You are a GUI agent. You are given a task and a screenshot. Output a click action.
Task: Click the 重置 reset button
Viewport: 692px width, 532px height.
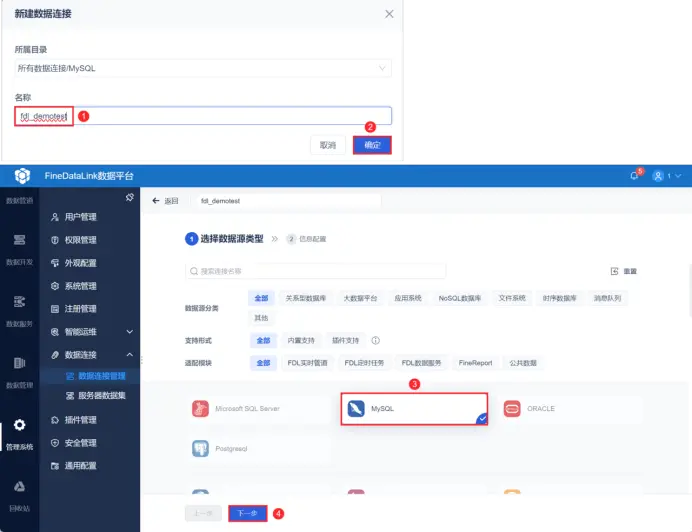pos(624,271)
